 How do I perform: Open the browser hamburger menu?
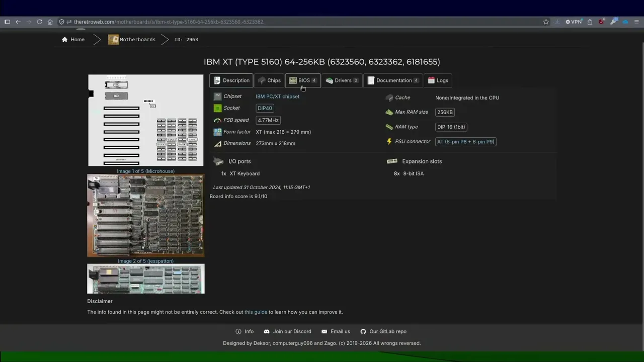(636, 22)
